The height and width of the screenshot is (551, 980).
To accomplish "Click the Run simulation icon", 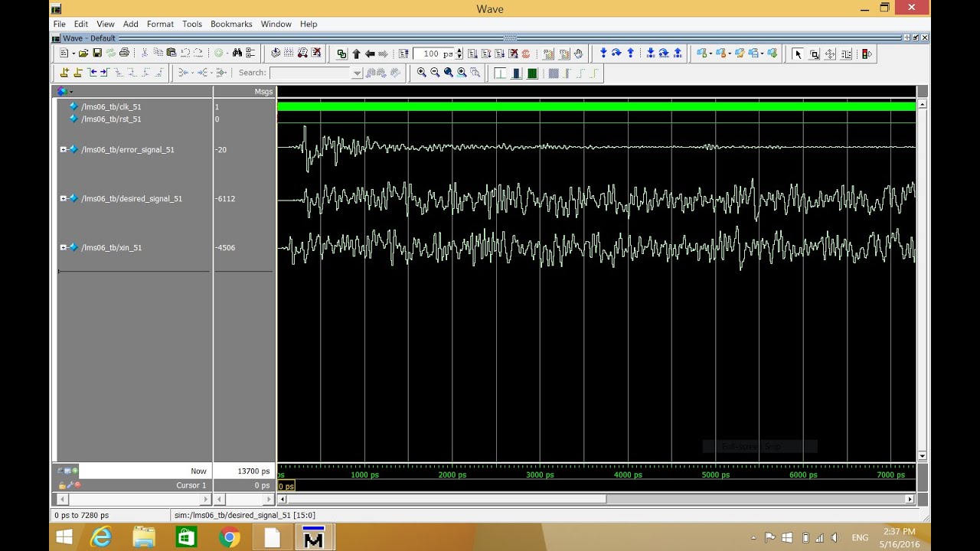I will point(472,54).
